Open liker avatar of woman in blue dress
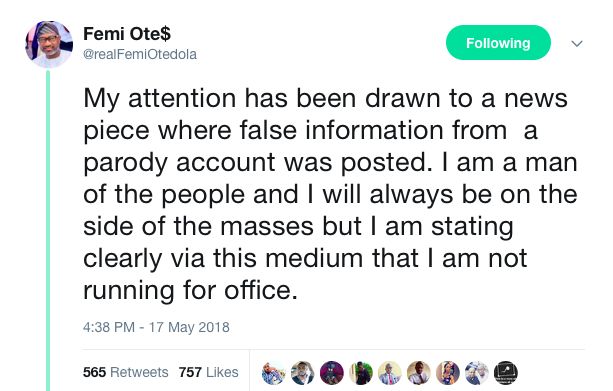The width and height of the screenshot is (613, 391). tap(448, 373)
